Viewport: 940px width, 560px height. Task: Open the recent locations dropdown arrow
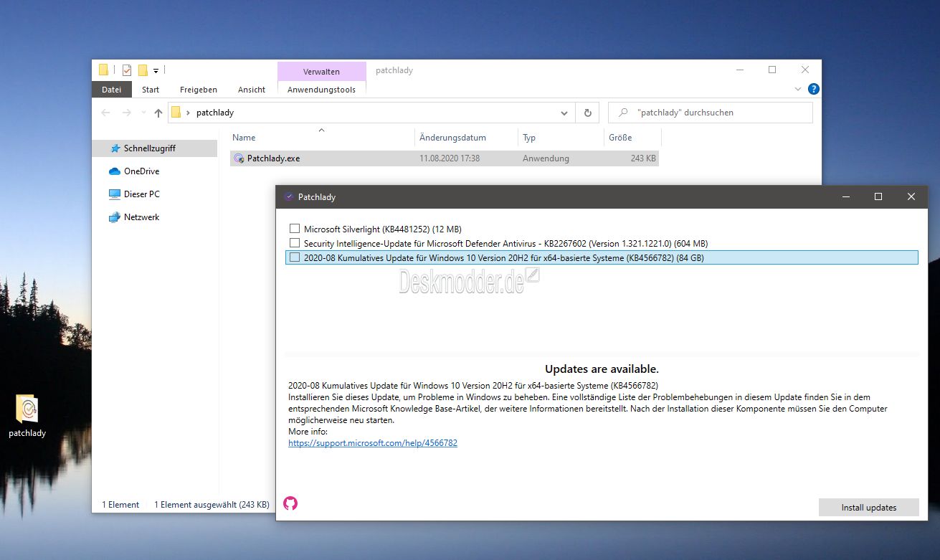click(x=143, y=113)
